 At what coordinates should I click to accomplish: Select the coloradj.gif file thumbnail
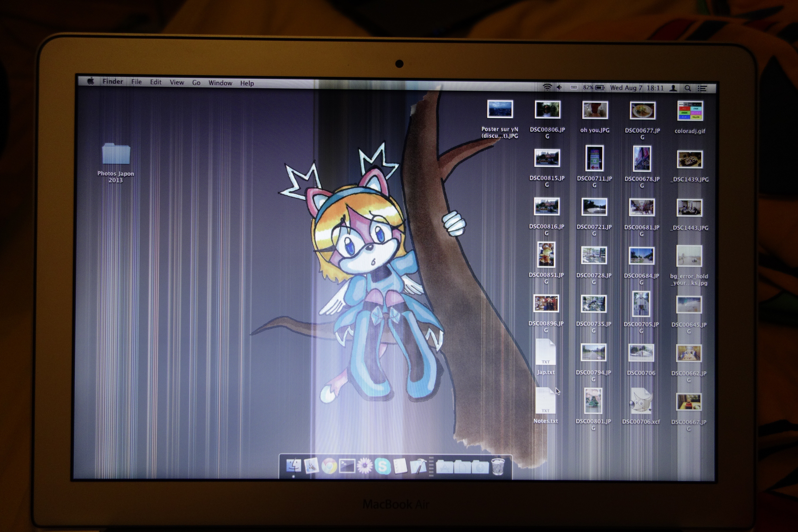690,111
